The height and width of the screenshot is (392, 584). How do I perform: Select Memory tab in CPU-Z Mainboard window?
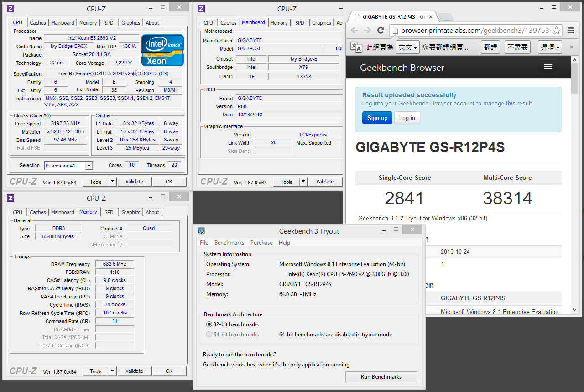(279, 23)
